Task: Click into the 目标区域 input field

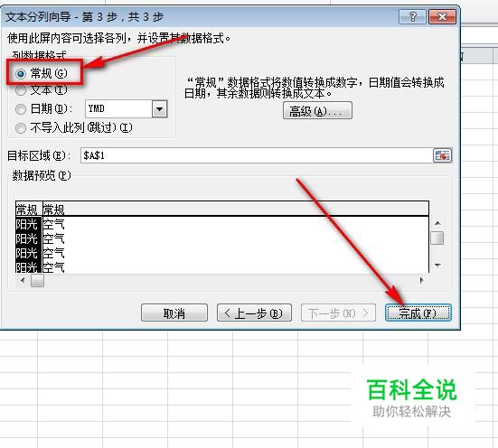Action: pos(257,155)
